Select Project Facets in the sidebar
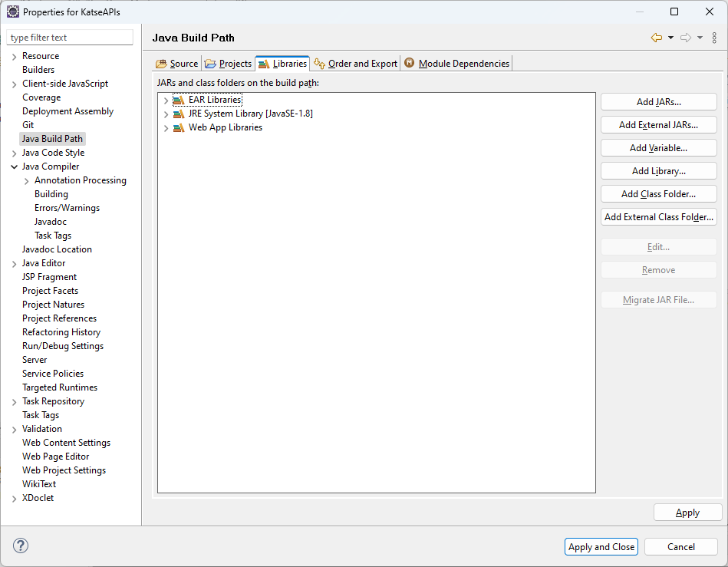This screenshot has height=567, width=728. (x=50, y=291)
